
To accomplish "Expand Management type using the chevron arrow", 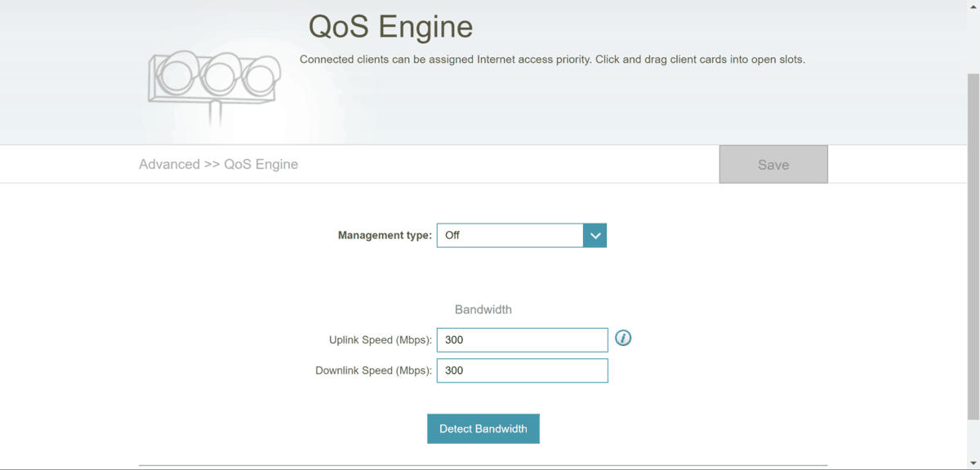I will [x=595, y=235].
